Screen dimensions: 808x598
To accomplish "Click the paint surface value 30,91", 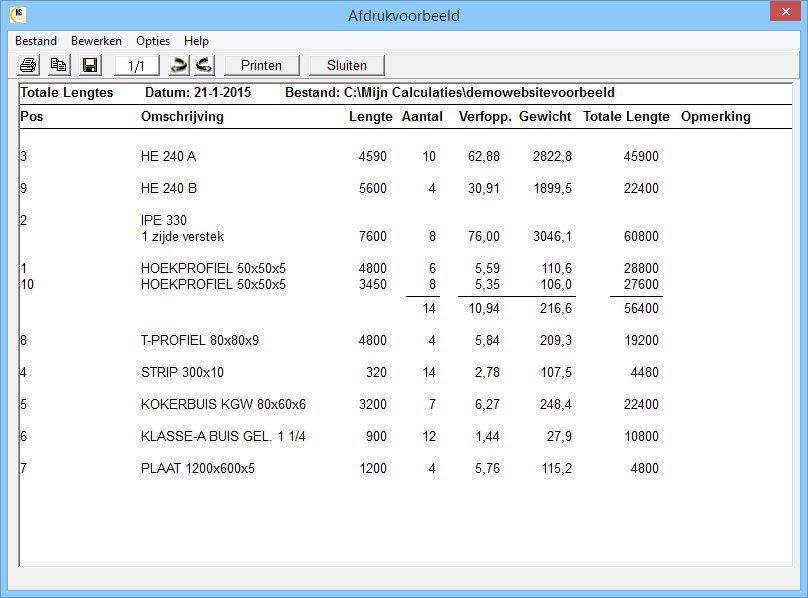I will [484, 188].
